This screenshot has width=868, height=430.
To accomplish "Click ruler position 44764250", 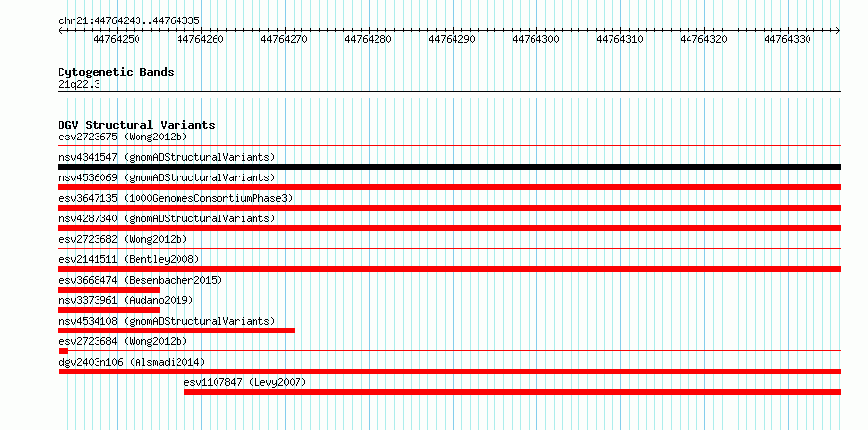I will tap(117, 39).
